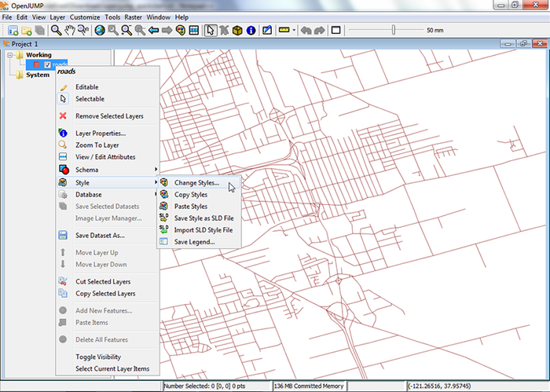Select the Zoom In/Out magnifier tool
The height and width of the screenshot is (392, 550).
click(x=57, y=31)
